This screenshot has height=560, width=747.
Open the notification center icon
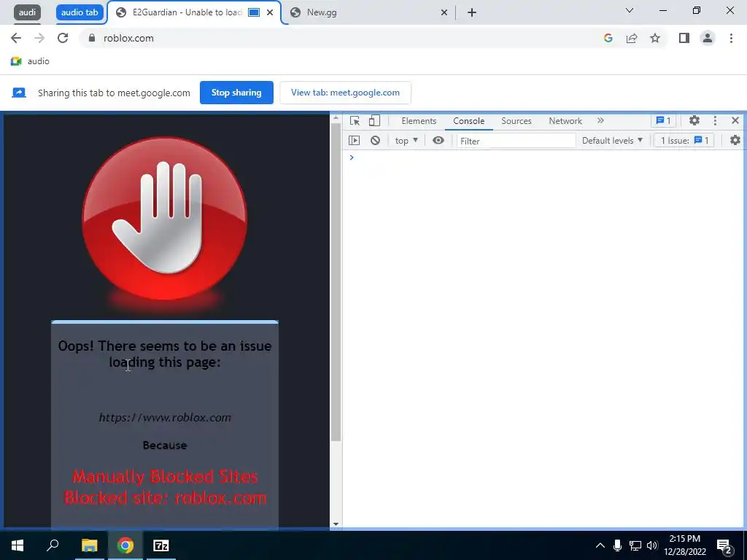coord(724,546)
